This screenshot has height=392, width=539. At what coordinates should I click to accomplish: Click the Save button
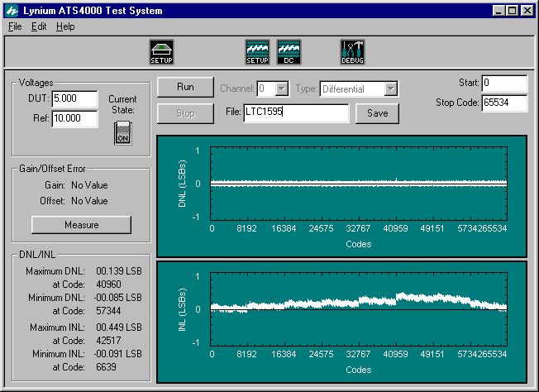click(x=377, y=113)
